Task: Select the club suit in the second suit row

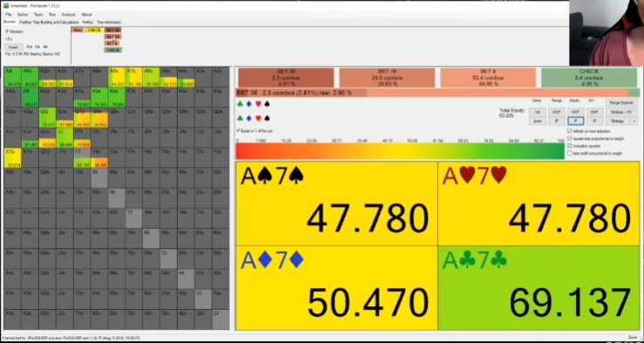Action: (240, 119)
